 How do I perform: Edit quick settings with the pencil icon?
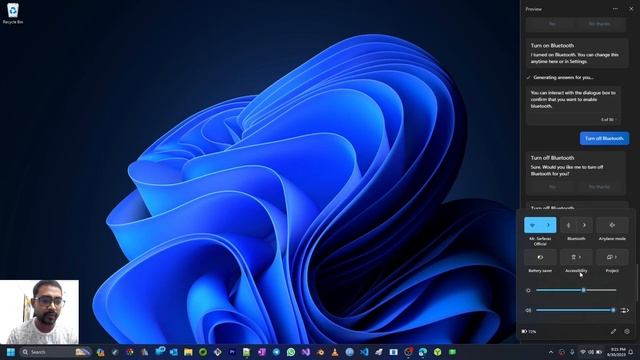613,331
